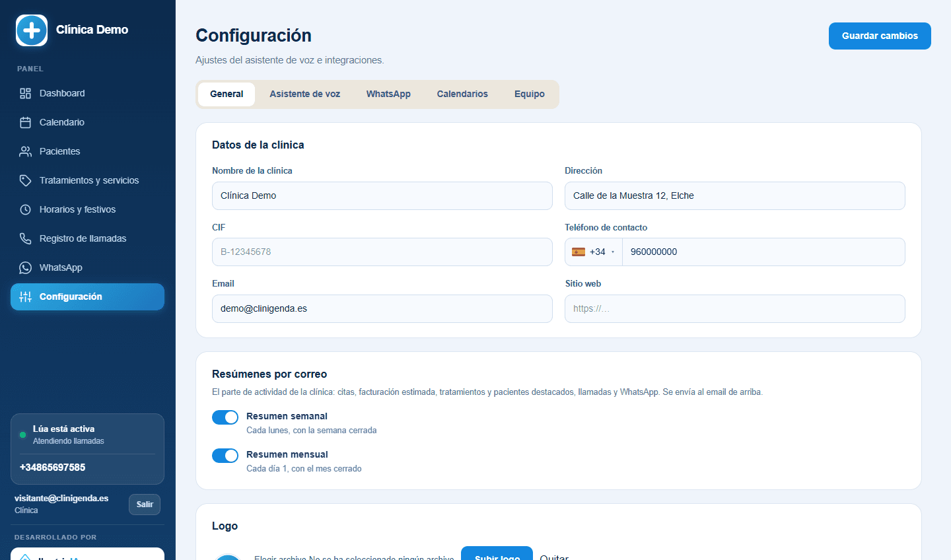Open Dashboard from the sidebar menu

87,93
